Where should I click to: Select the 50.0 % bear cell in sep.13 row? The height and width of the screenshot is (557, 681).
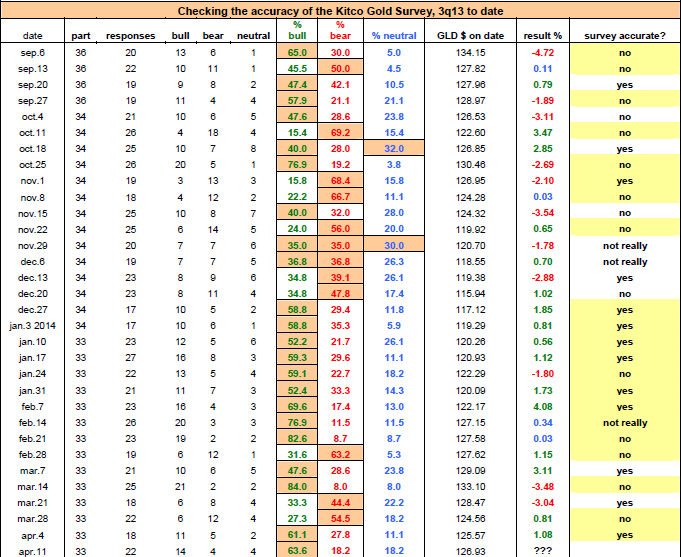pos(340,69)
